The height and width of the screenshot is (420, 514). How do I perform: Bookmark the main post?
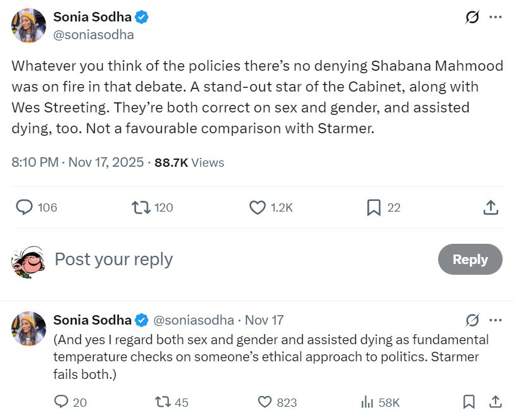point(374,207)
